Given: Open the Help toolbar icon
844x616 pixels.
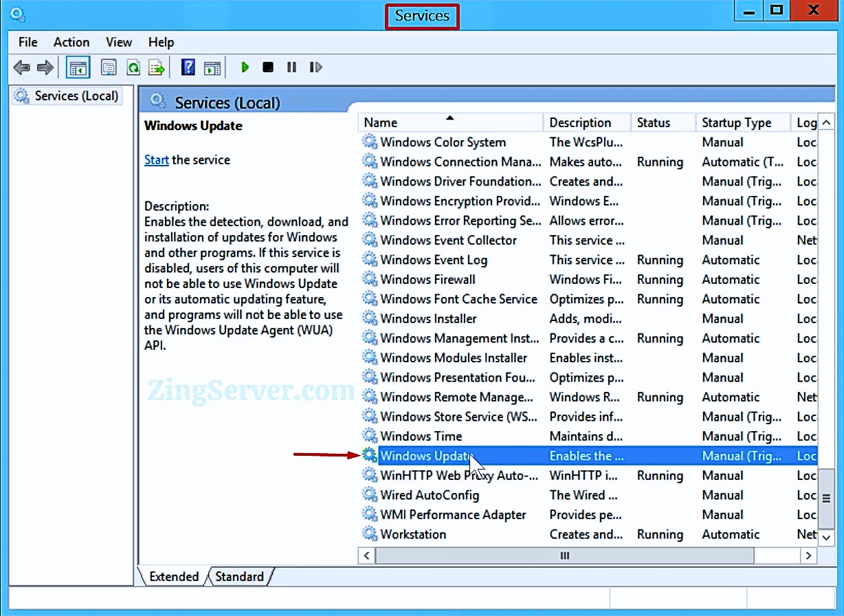Looking at the screenshot, I should pyautogui.click(x=188, y=67).
